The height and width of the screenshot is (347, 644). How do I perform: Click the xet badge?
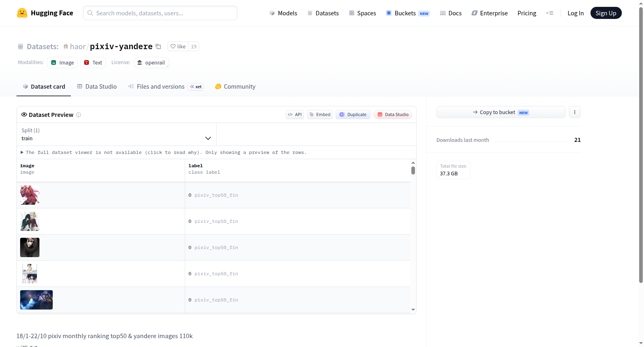pyautogui.click(x=196, y=87)
